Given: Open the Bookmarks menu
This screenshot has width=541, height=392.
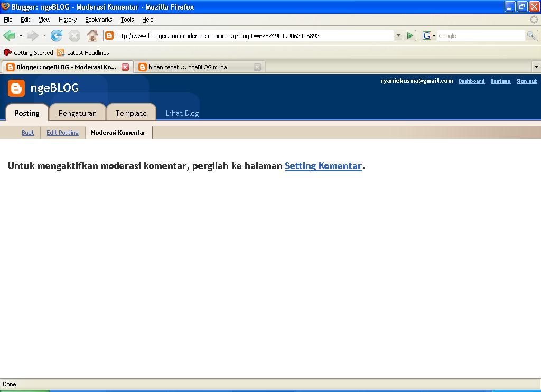Looking at the screenshot, I should click(99, 20).
